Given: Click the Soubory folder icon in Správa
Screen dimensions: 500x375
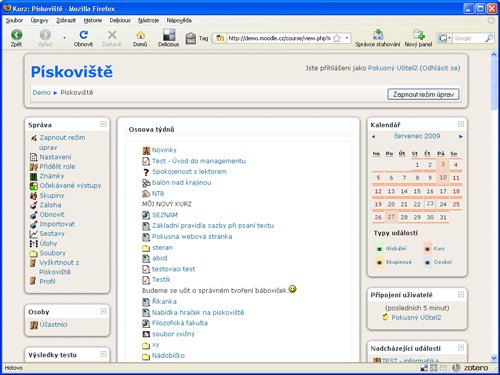Looking at the screenshot, I should coord(33,253).
